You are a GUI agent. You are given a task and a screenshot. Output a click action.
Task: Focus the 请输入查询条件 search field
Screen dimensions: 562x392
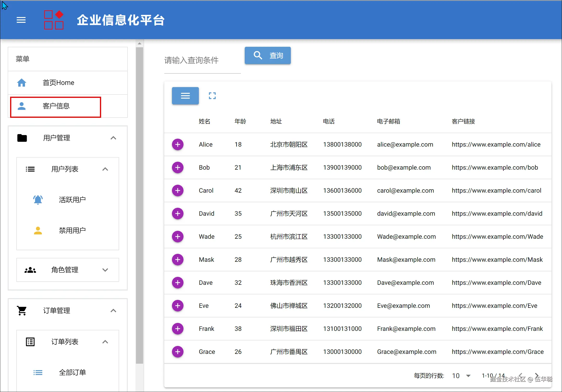click(202, 60)
